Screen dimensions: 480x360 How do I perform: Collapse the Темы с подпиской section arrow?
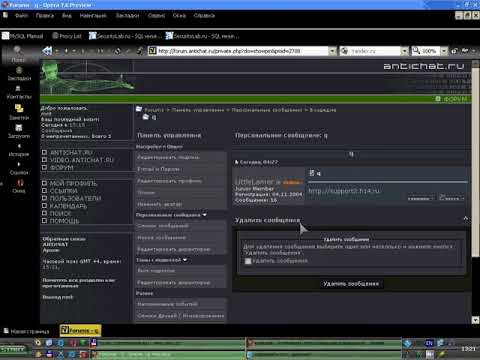pyautogui.click(x=185, y=260)
